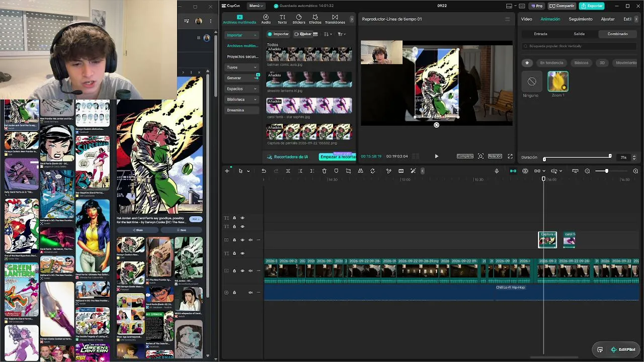This screenshot has height=362, width=644.
Task: Select the crop tool in timeline toolbar
Action: tap(348, 171)
